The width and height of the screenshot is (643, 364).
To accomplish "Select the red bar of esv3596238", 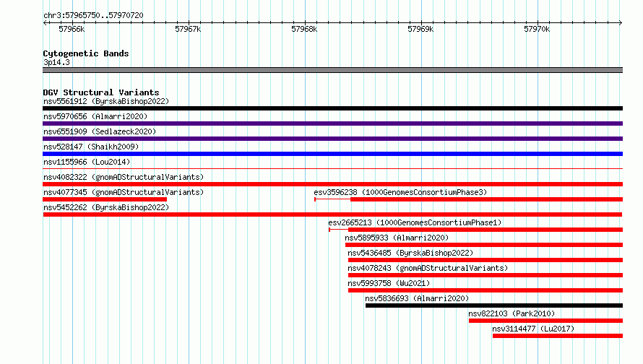I will point(486,199).
